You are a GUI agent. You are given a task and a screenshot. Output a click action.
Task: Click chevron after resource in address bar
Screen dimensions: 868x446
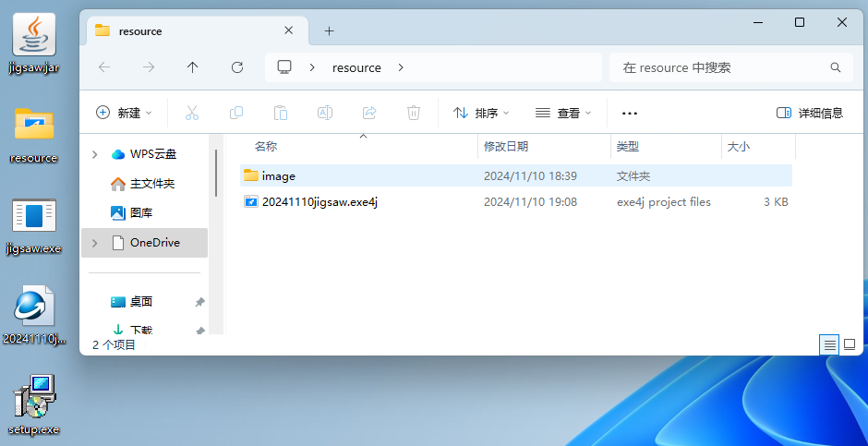[401, 67]
